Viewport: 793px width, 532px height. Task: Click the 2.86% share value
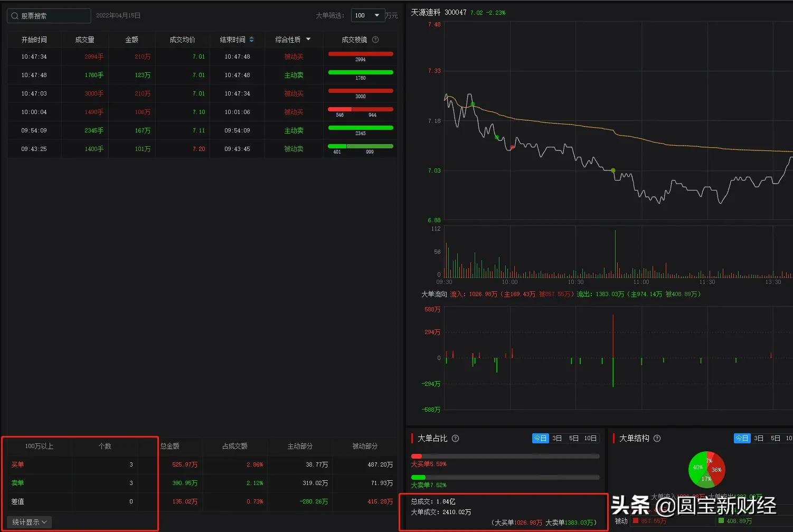(254, 464)
